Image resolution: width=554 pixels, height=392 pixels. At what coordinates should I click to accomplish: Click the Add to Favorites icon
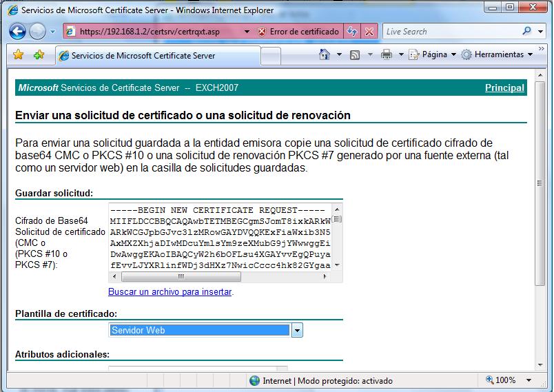(x=39, y=54)
